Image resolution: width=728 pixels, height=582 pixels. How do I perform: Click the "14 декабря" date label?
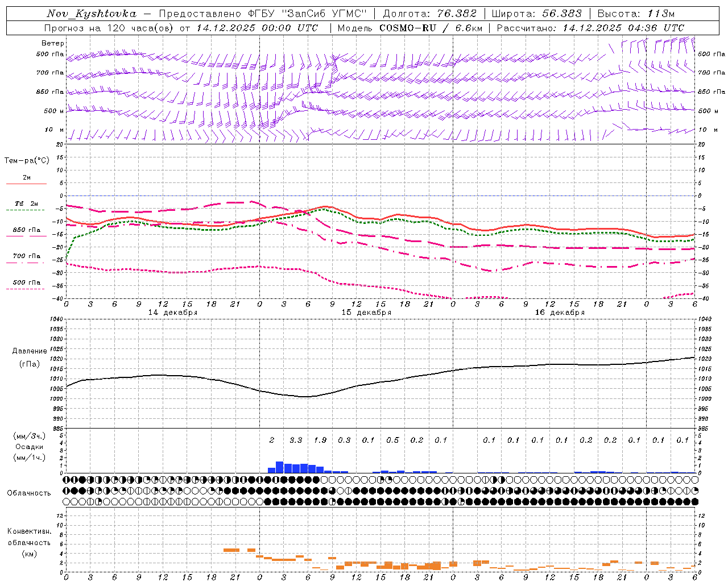(173, 313)
